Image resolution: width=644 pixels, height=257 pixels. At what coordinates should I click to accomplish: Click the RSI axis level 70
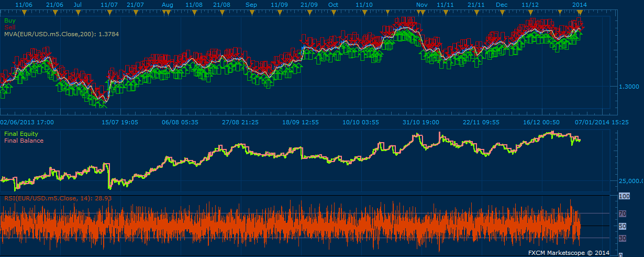(x=623, y=213)
